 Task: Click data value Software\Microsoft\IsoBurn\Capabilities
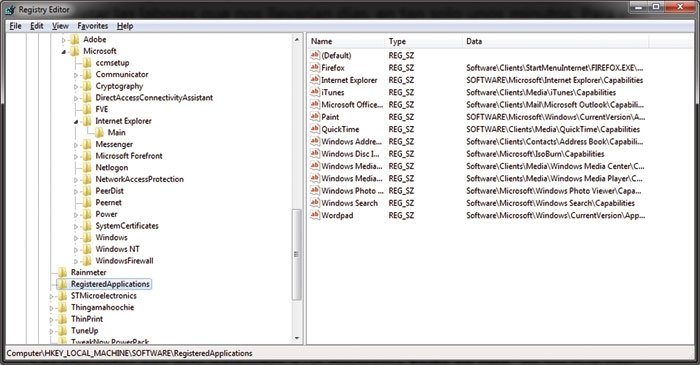pos(535,153)
